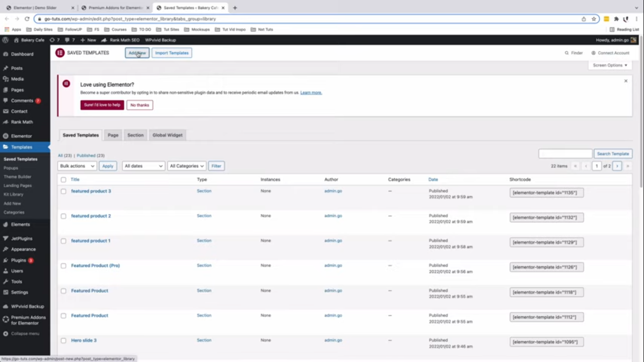Check the Hero slide 3 row checkbox
The image size is (644, 362).
[63, 340]
